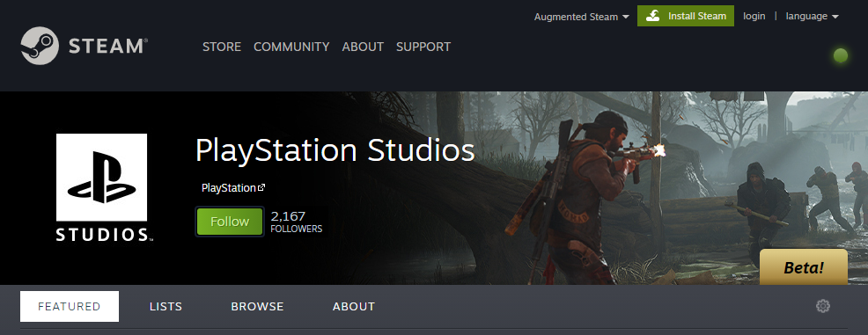Open the PlayStation external website link
This screenshot has height=335, width=868.
[233, 188]
